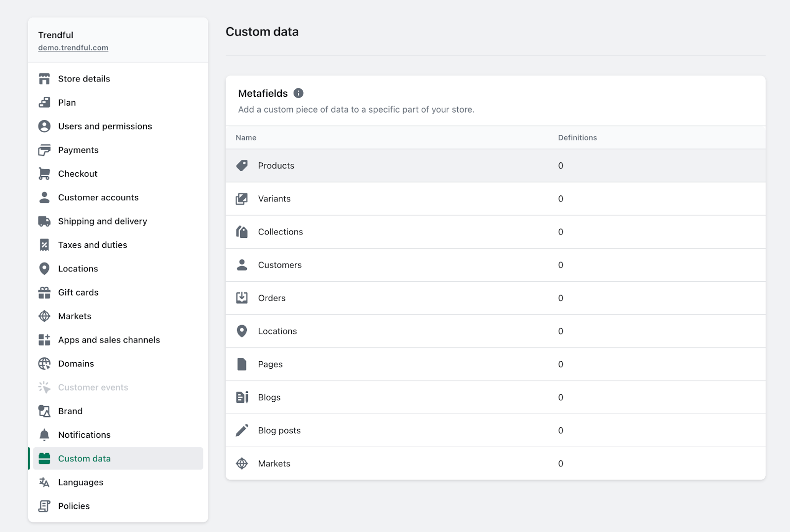Click the Gift cards present icon
The width and height of the screenshot is (790, 532).
(44, 293)
